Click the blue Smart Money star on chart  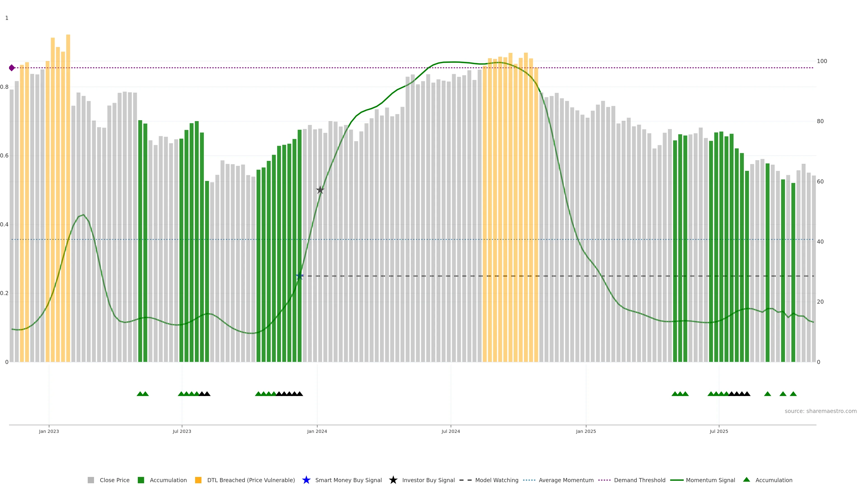pos(300,276)
